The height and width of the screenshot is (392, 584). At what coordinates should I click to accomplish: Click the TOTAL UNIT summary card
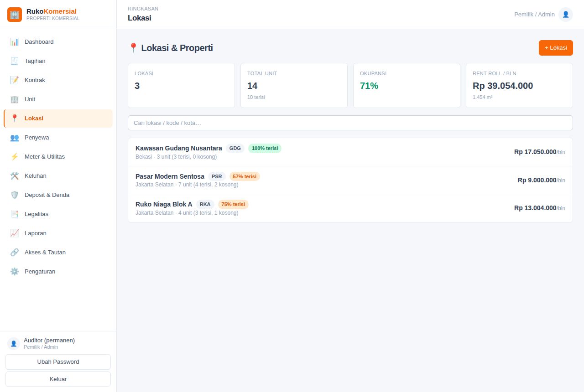[294, 85]
